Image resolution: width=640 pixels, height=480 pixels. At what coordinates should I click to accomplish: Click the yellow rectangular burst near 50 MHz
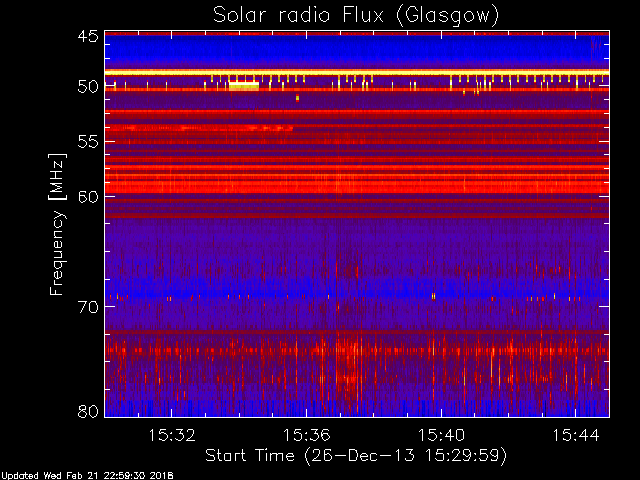coord(244,86)
